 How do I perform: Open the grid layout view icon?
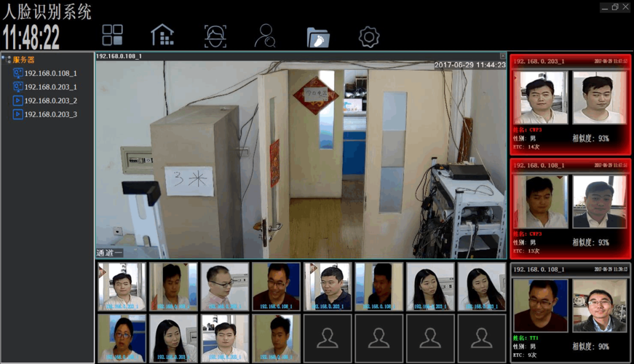pyautogui.click(x=113, y=35)
